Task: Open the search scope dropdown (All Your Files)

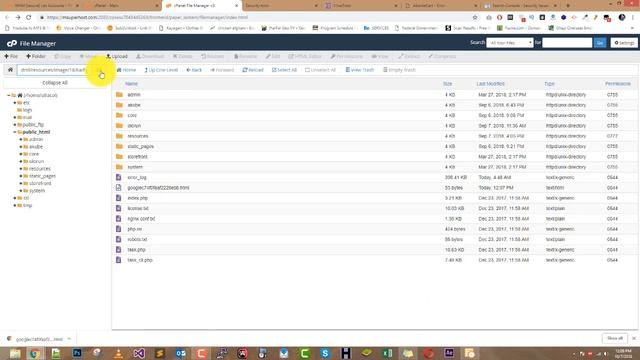Action: tap(509, 43)
